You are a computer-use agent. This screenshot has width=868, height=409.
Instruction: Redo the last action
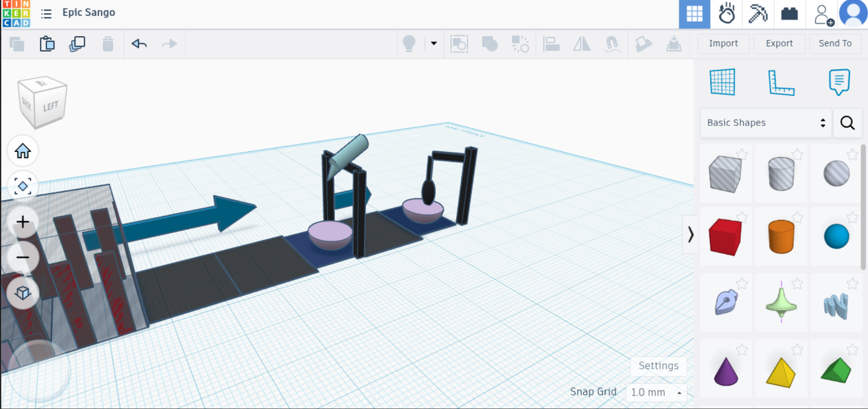coord(169,44)
